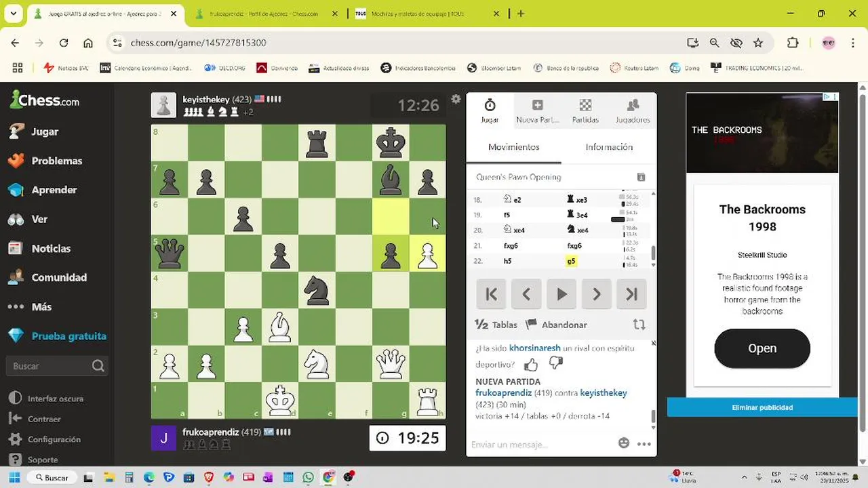The width and height of the screenshot is (868, 488).
Task: Switch to the Partidas tab
Action: click(585, 111)
